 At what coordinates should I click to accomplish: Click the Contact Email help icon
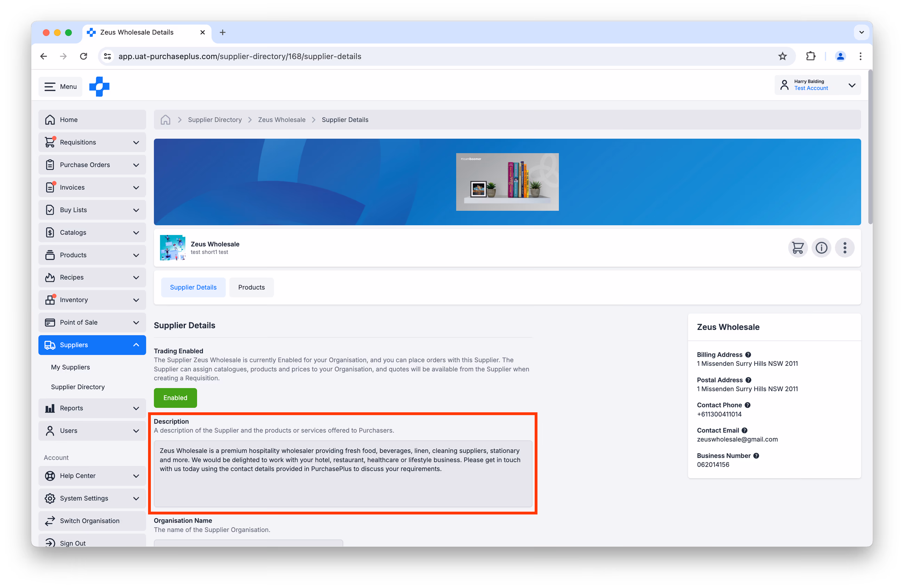coord(744,430)
